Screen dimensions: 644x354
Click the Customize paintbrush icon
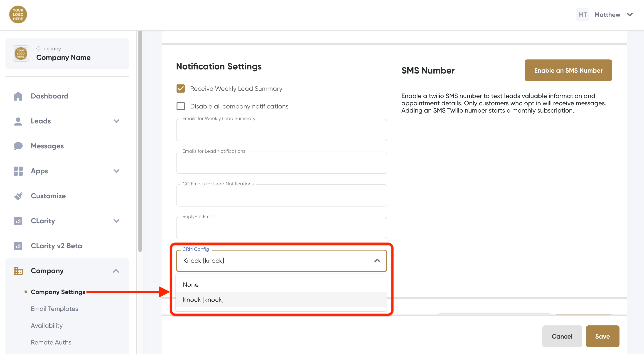pyautogui.click(x=18, y=196)
